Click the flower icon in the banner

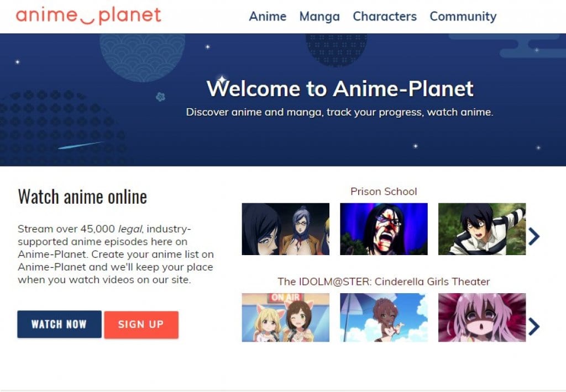pyautogui.click(x=160, y=97)
